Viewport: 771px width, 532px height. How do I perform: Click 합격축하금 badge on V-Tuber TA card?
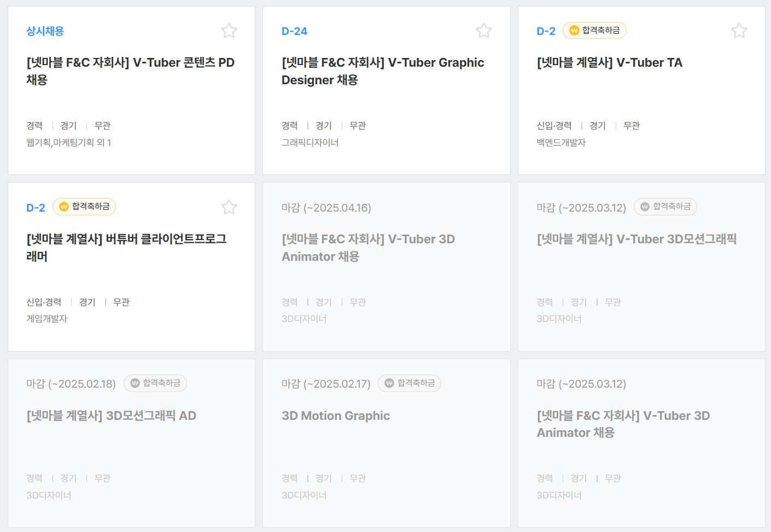coord(594,31)
